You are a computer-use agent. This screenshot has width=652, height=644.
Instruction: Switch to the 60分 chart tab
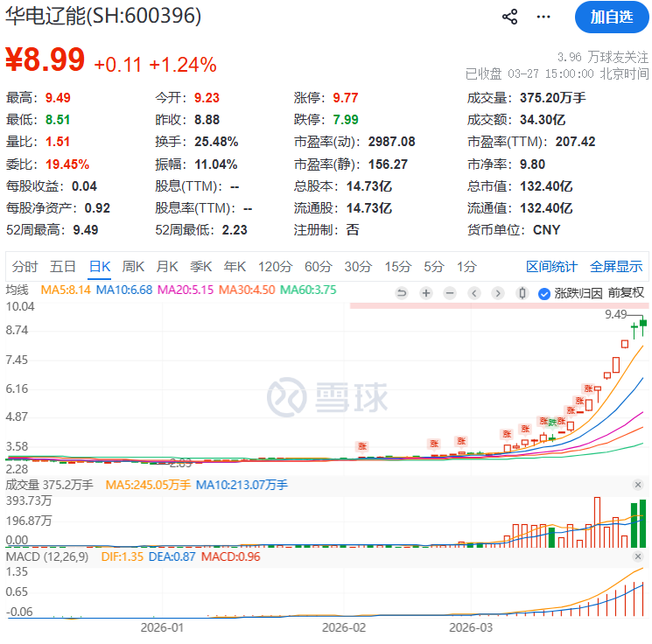[x=318, y=267]
